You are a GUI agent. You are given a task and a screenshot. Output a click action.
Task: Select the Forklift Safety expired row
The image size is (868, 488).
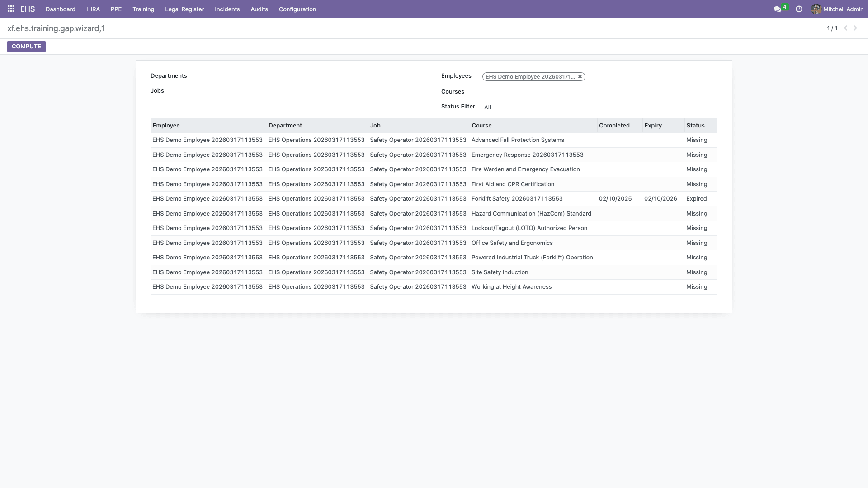(x=517, y=199)
